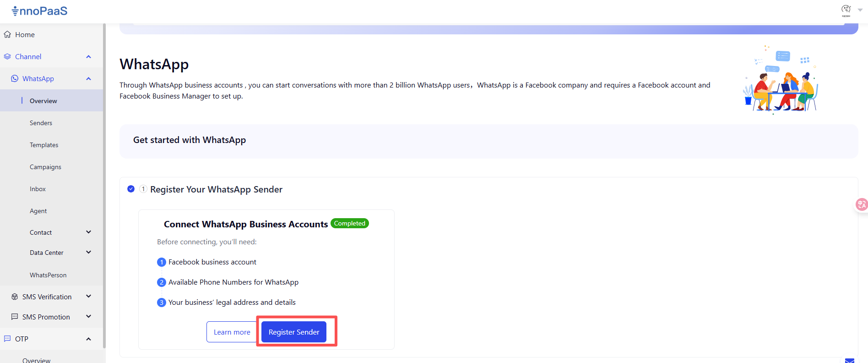868x363 pixels.
Task: Go to Home in sidebar
Action: (25, 34)
